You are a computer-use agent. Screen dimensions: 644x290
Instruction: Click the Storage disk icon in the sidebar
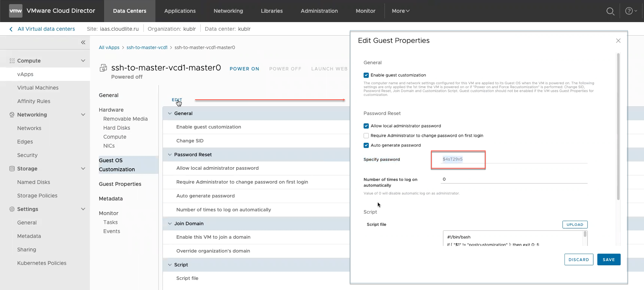click(12, 169)
